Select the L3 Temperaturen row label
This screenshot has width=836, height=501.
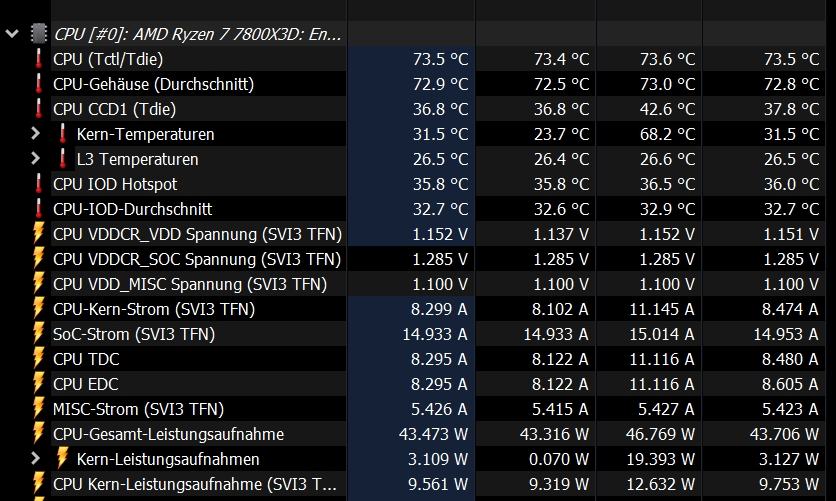click(138, 159)
